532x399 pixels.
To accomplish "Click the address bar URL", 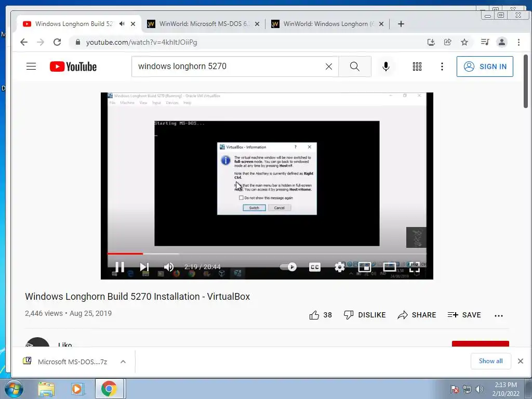I will pos(141,43).
